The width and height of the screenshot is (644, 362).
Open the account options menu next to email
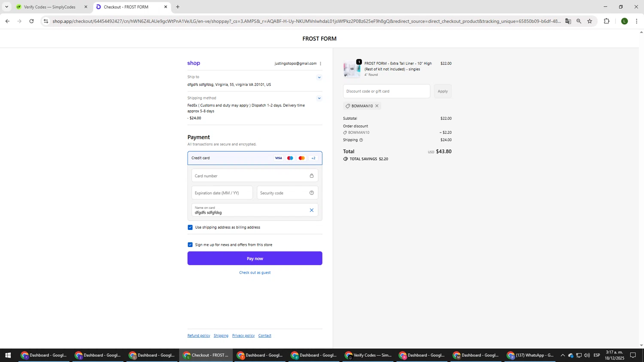pos(320,63)
